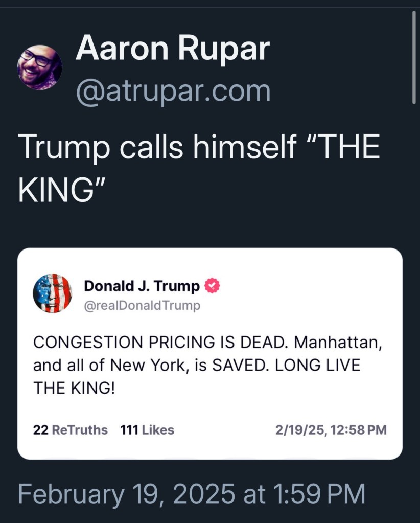
Task: Click the 111 Likes count
Action: 147,430
